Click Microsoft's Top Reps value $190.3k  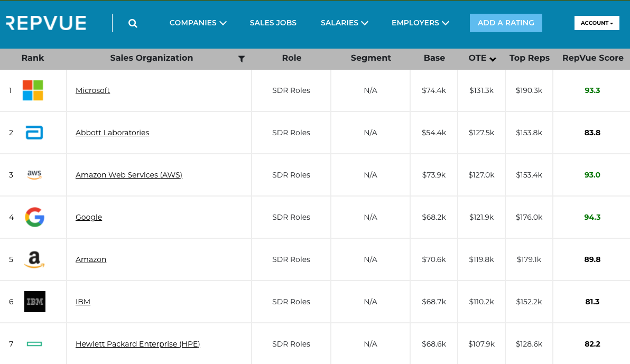click(529, 90)
